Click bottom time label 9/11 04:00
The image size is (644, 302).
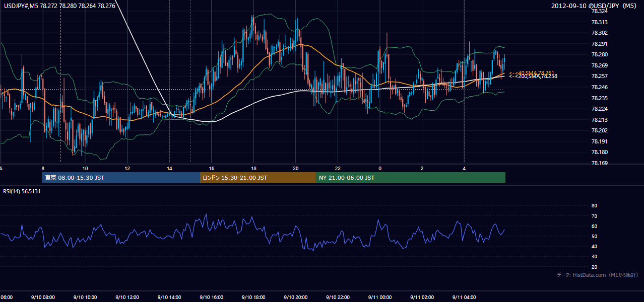tap(464, 297)
